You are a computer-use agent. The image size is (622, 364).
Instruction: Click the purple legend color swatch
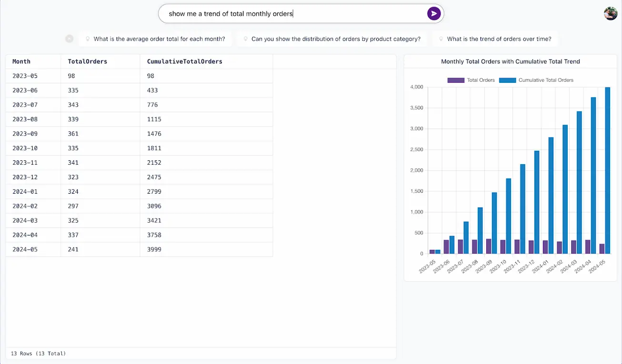455,80
